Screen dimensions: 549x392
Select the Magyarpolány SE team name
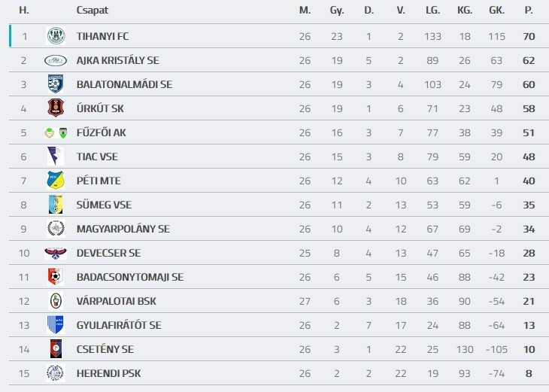(x=123, y=229)
